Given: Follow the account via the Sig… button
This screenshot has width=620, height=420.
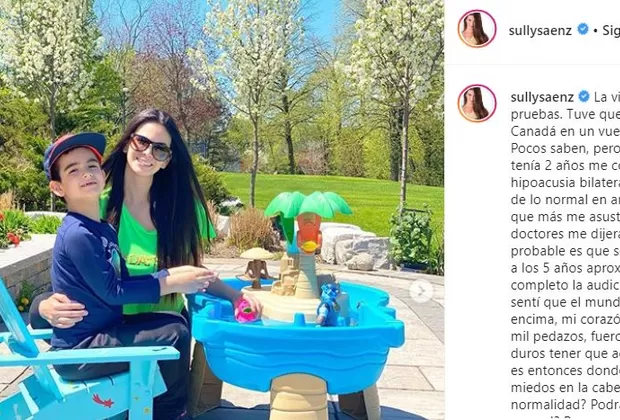Looking at the screenshot, I should coord(611,30).
